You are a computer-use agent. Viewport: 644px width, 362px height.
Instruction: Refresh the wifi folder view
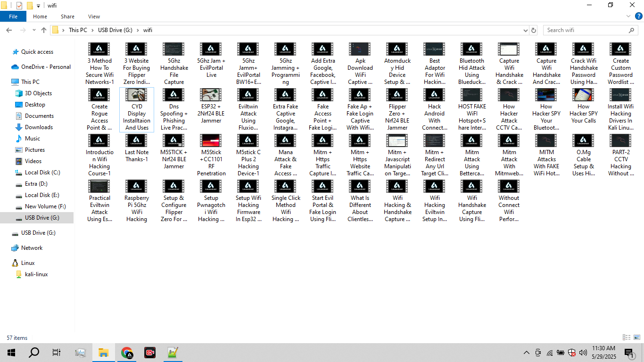pos(534,30)
